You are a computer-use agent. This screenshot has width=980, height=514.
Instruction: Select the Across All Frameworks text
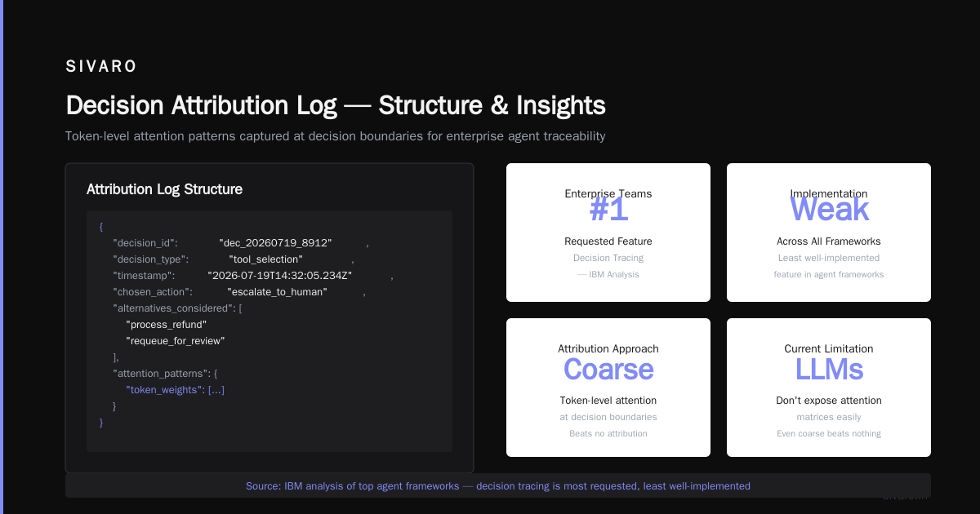[829, 241]
